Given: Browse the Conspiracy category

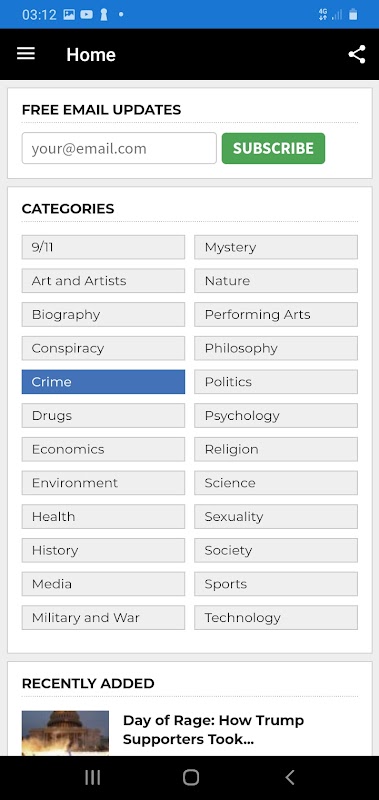Looking at the screenshot, I should point(103,348).
